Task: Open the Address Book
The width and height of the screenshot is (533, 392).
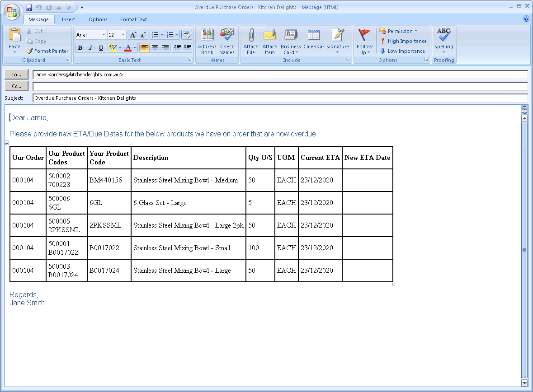Action: coord(207,41)
